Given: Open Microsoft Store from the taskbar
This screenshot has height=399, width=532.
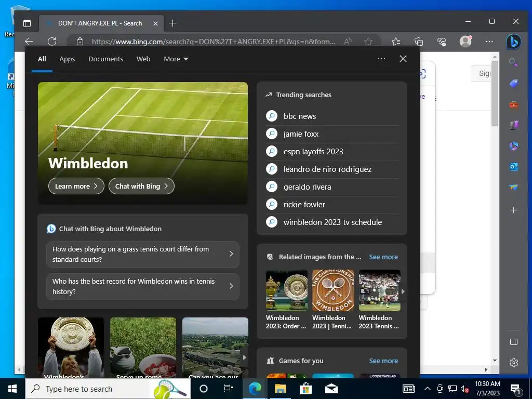Looking at the screenshot, I should pos(305,389).
